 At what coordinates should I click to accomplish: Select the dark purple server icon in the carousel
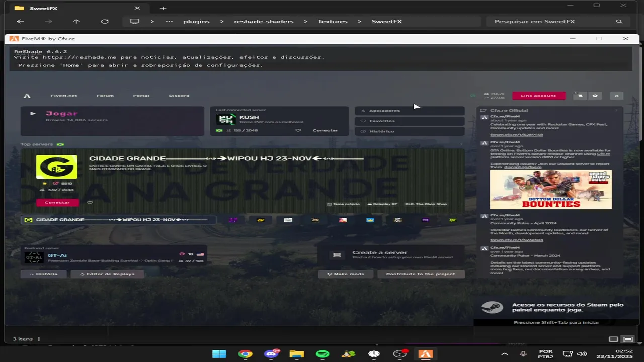426,220
